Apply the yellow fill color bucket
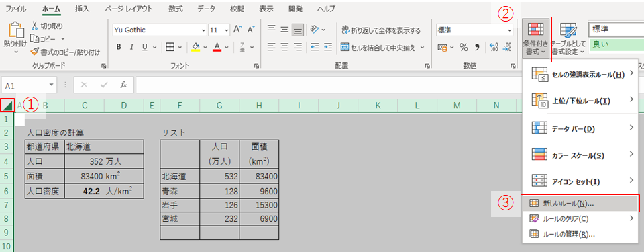The width and height of the screenshot is (644, 252). click(197, 47)
